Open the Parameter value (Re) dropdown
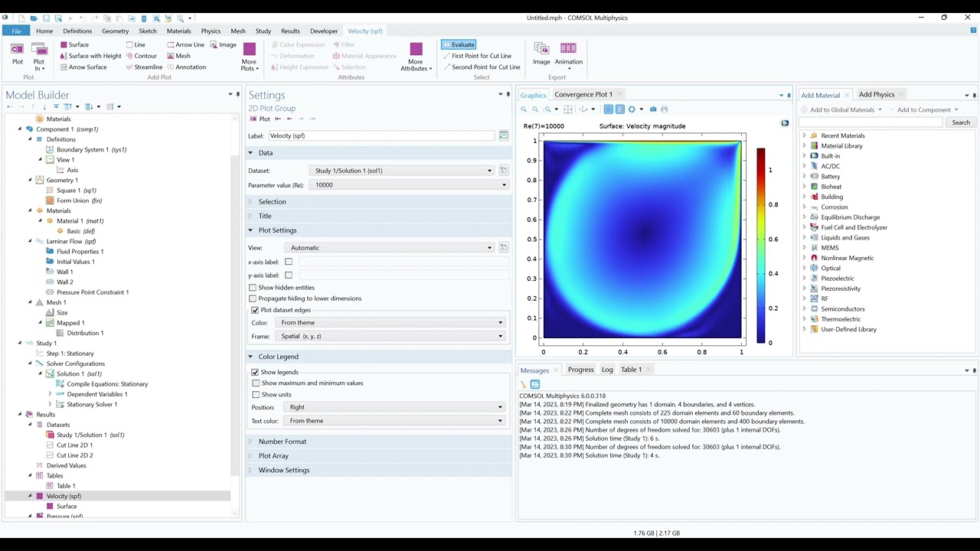 (x=410, y=185)
